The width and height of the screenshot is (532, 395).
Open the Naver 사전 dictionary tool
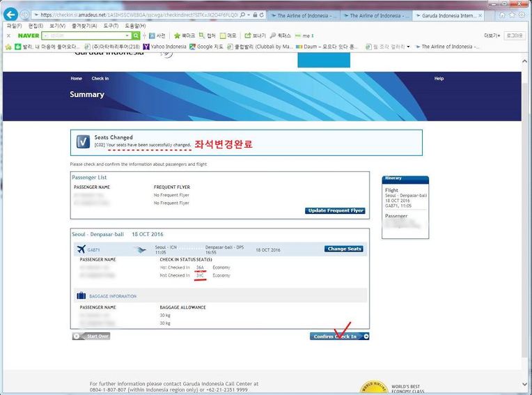[157, 36]
